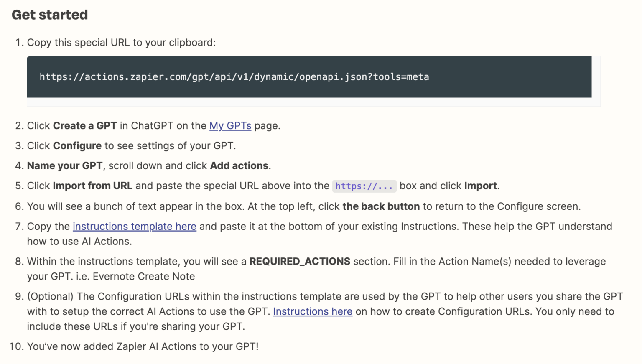Viewport: 642px width, 364px height.
Task: Click the Copy this special URL instruction line
Action: (x=121, y=43)
